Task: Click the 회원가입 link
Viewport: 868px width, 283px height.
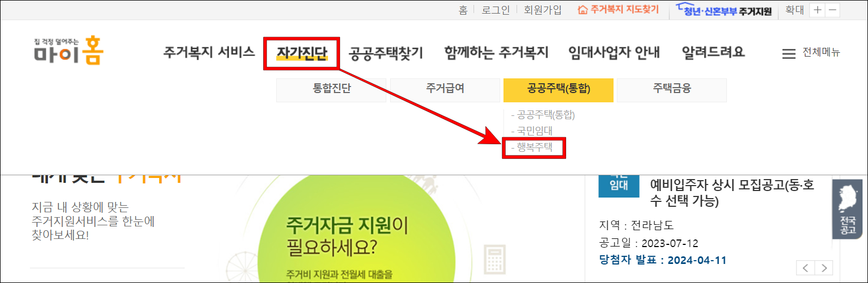Action: pyautogui.click(x=543, y=10)
